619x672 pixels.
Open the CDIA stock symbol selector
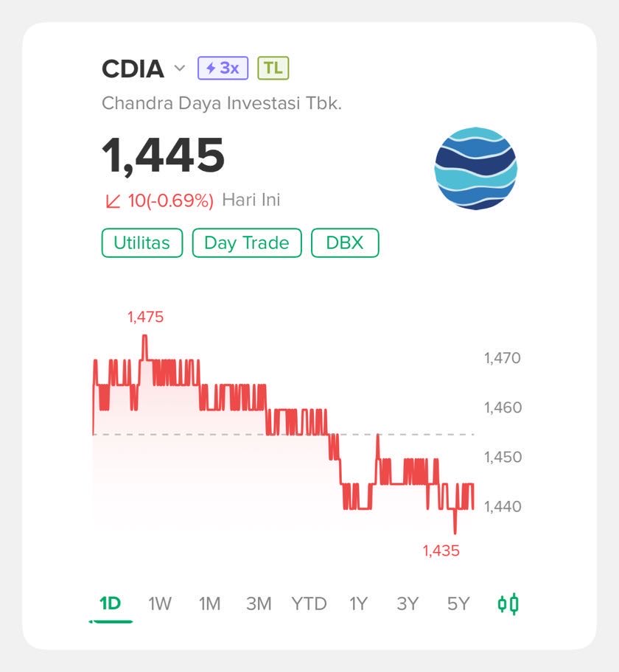[133, 69]
